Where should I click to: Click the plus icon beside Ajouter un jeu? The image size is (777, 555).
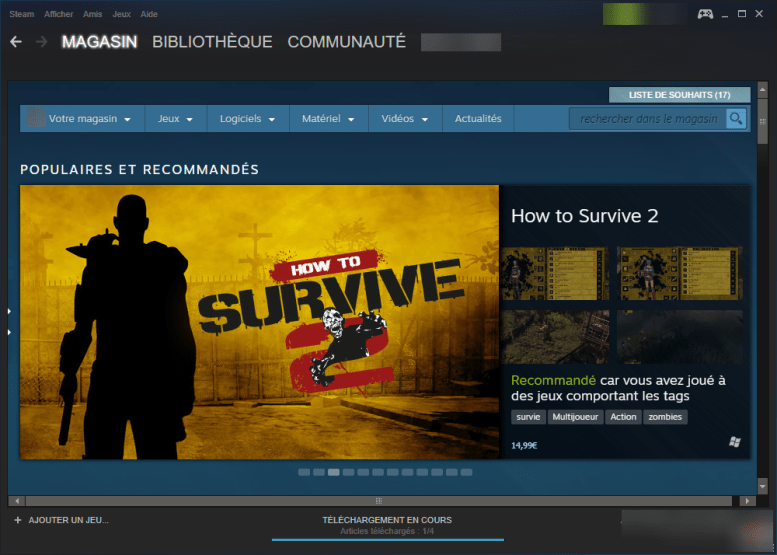tap(18, 521)
